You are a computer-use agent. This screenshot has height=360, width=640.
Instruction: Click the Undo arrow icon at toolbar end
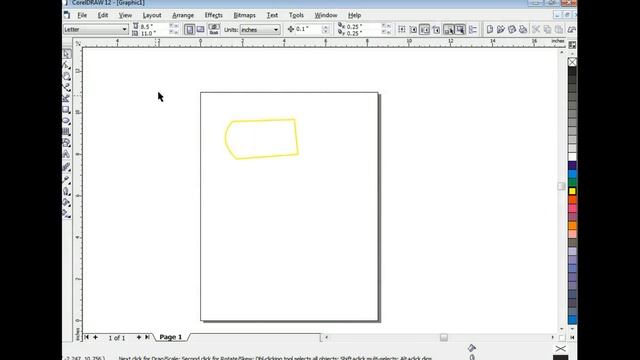point(572,29)
